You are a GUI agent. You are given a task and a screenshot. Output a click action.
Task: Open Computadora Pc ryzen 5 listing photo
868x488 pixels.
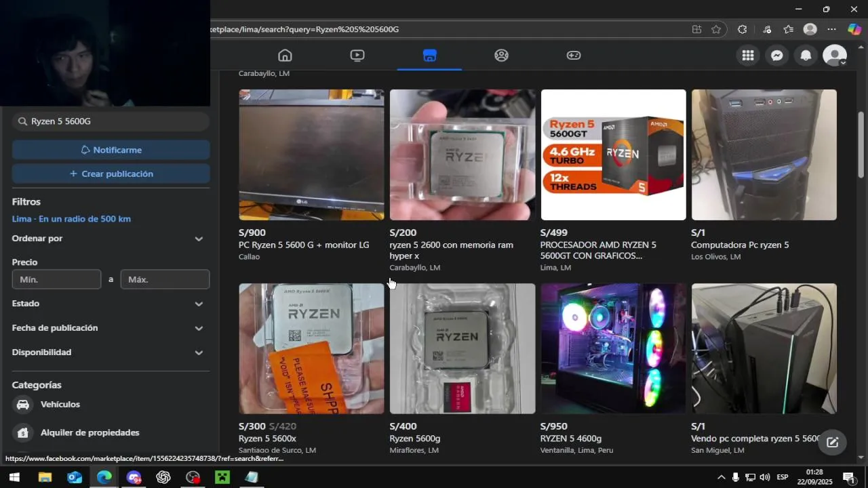(764, 155)
